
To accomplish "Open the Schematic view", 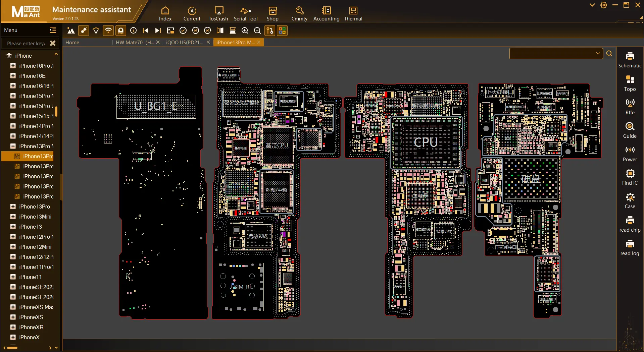I will click(630, 60).
